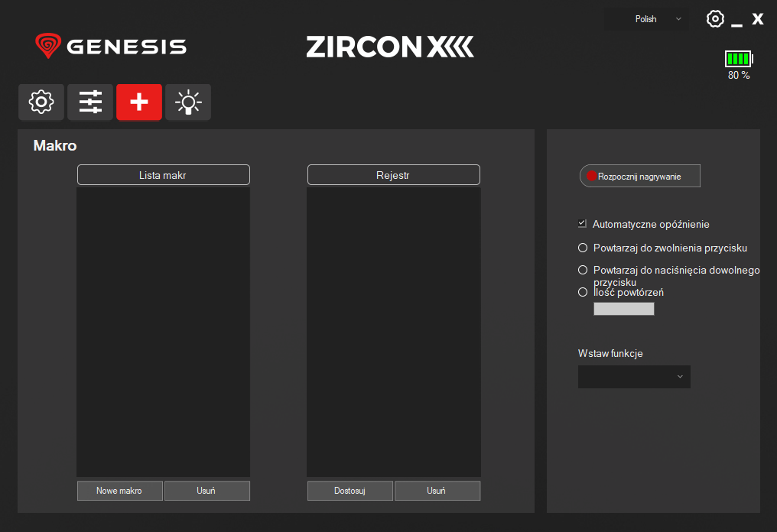This screenshot has height=532, width=777.
Task: Click the Genesis logo
Action: tap(109, 46)
